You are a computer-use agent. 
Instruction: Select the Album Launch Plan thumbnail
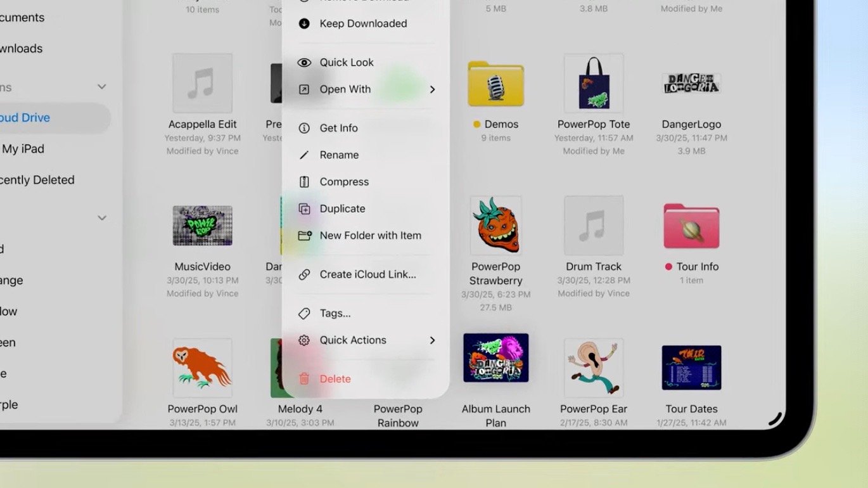click(x=496, y=358)
